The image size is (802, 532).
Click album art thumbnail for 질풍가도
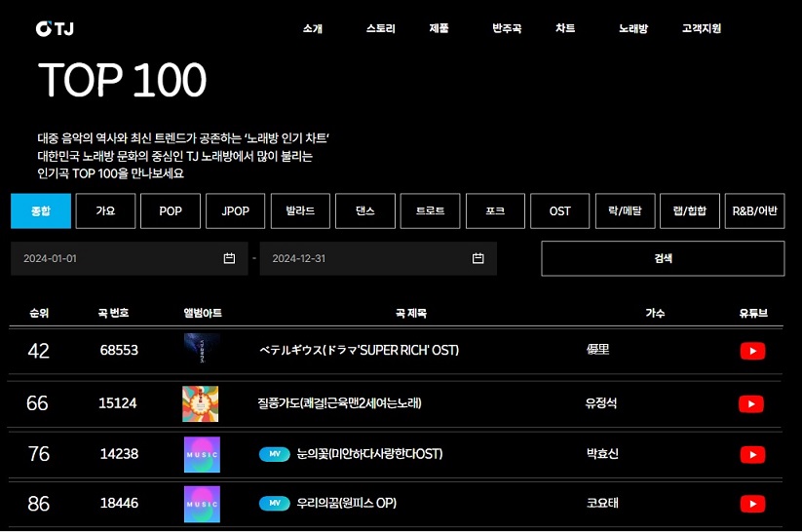[201, 403]
